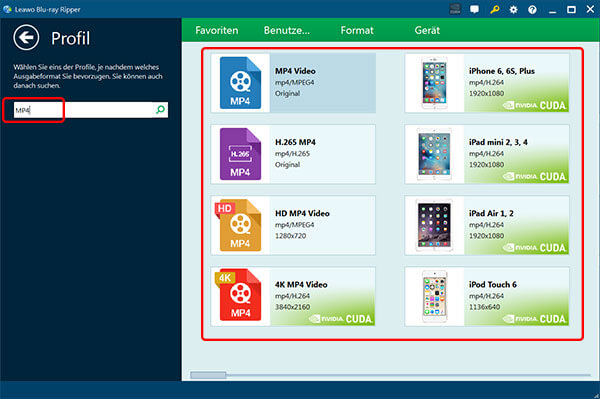The image size is (600, 399).
Task: Click the "4K MP4 Video" profile title
Action: pyautogui.click(x=301, y=284)
